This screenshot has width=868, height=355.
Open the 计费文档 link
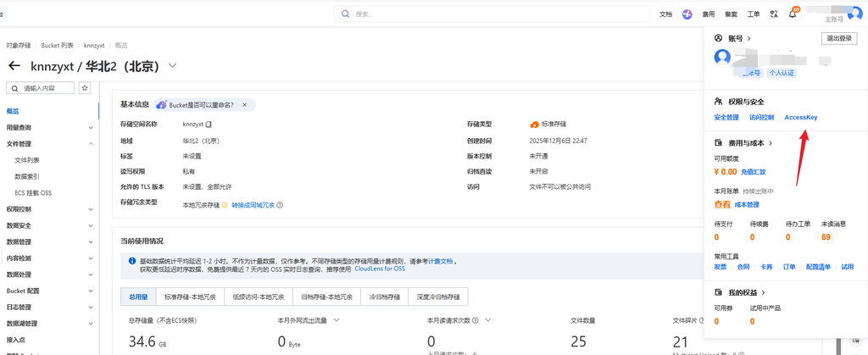click(441, 261)
